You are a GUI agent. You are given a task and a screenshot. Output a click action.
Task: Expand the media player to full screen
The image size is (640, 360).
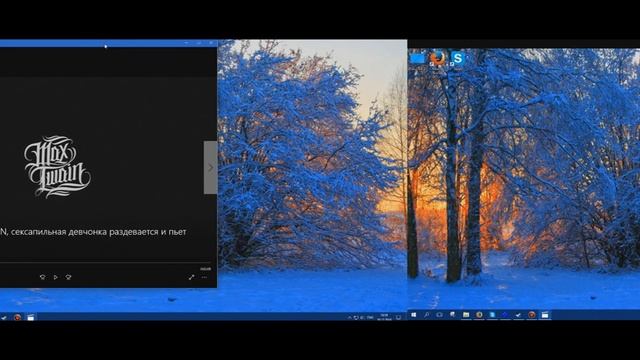pyautogui.click(x=191, y=277)
